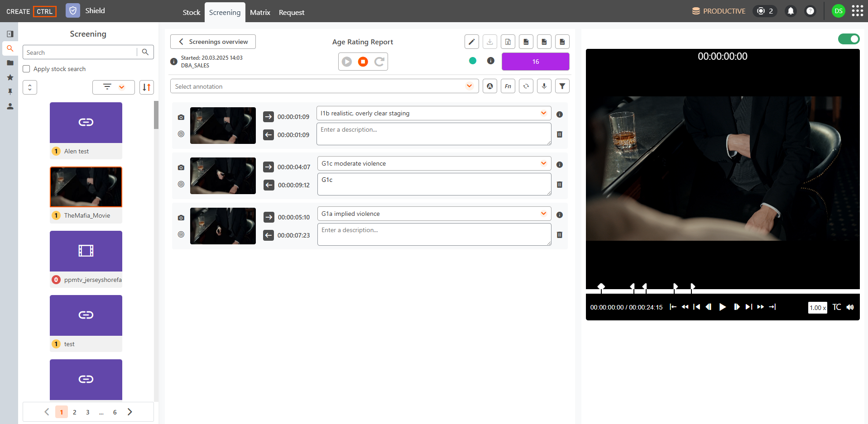868x424 pixels.
Task: Click the Search input field
Action: 80,52
